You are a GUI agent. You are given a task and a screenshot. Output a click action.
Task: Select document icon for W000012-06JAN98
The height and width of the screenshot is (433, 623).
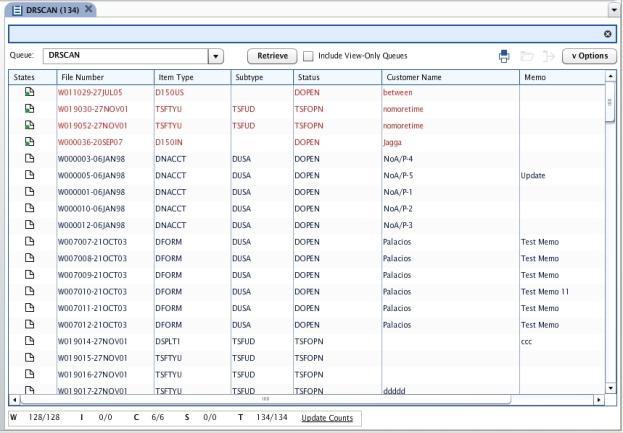[x=29, y=225]
